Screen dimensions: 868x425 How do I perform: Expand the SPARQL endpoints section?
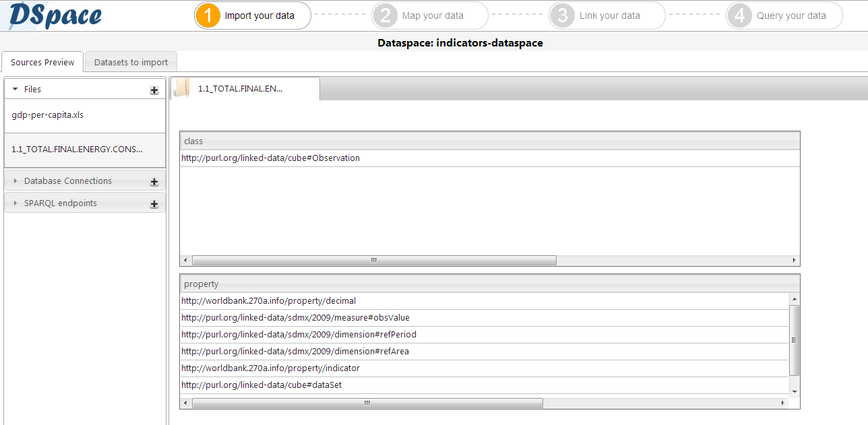[15, 203]
